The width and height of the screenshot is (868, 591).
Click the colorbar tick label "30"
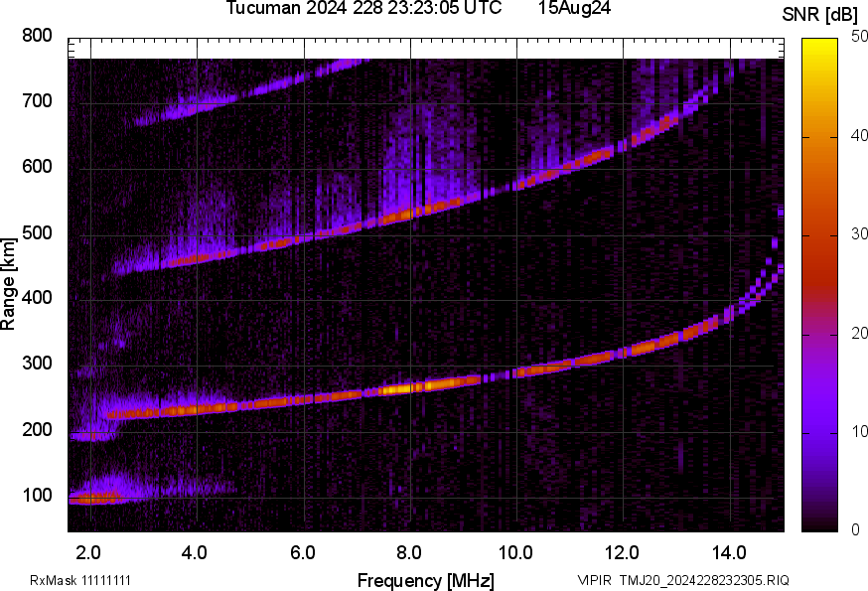[x=859, y=234]
